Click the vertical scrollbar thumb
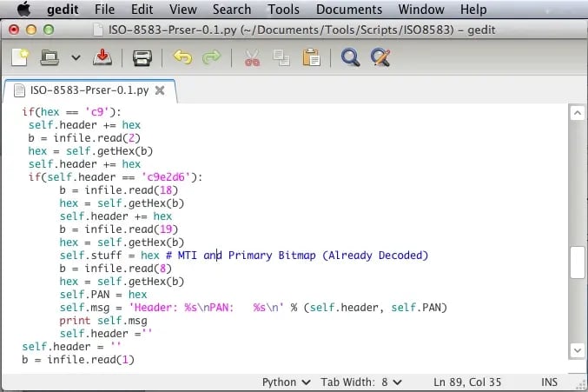 click(x=577, y=263)
